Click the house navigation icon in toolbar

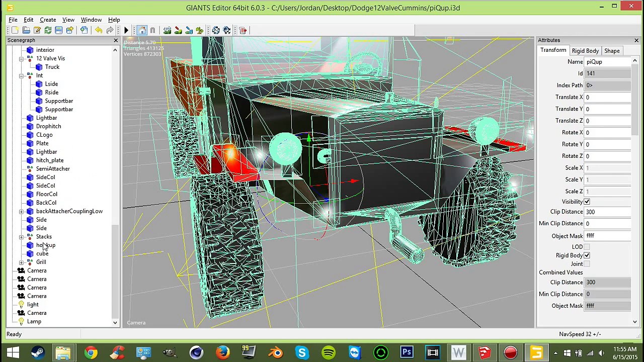coord(142,31)
